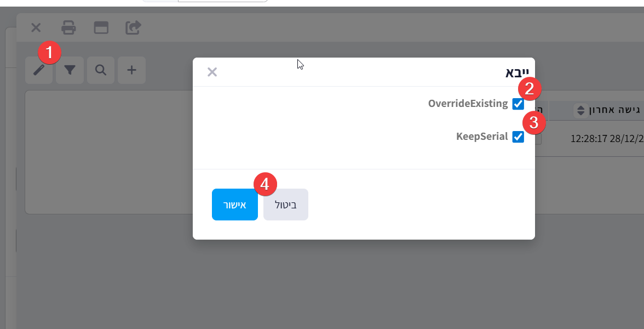The width and height of the screenshot is (644, 329).
Task: Cancel import with the ביטול button
Action: pyautogui.click(x=285, y=205)
